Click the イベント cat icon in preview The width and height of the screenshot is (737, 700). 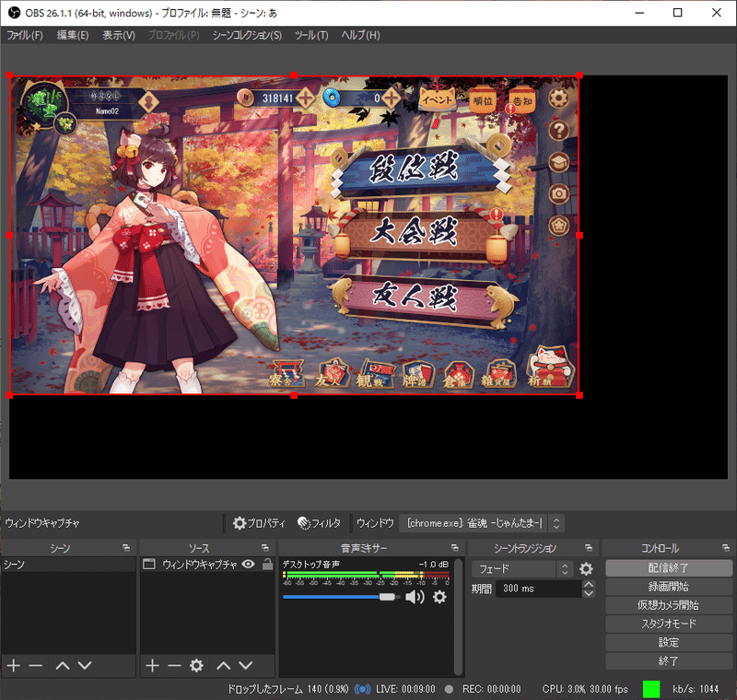438,99
